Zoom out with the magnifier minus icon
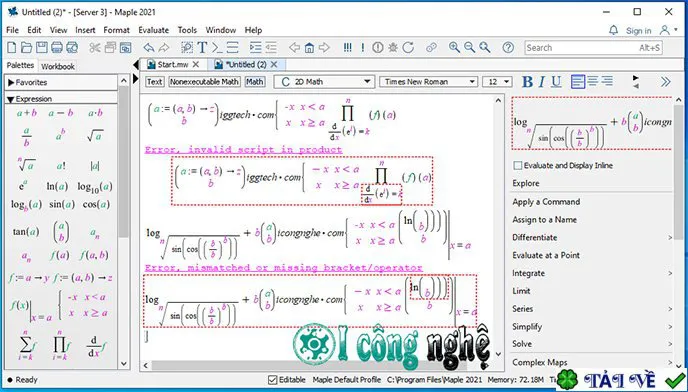 coord(469,47)
